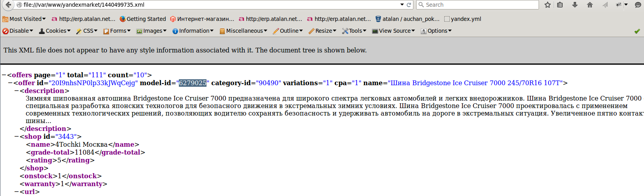Viewport: 644px width, 196px height.
Task: Click the globe site identity icon
Action: click(x=19, y=5)
